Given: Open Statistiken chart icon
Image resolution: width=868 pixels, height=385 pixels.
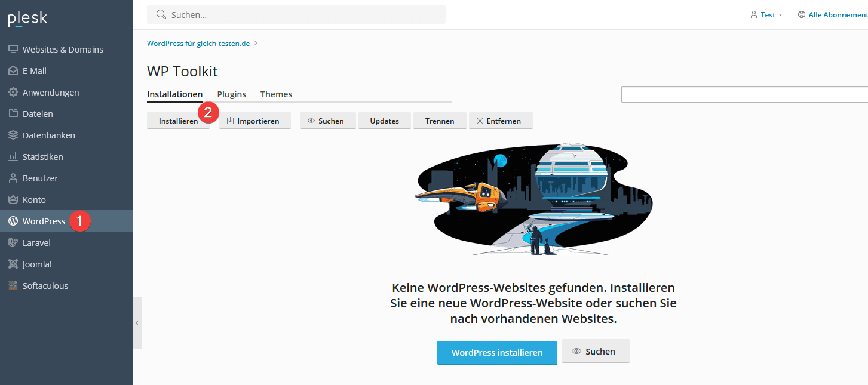Looking at the screenshot, I should (x=13, y=157).
